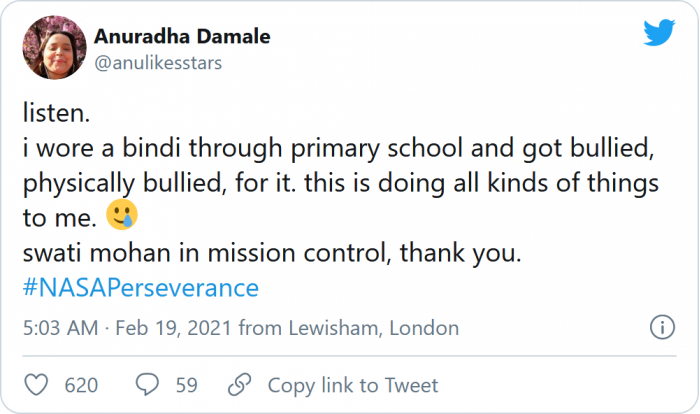
Task: Open the @anulikesstars handle link
Action: (157, 62)
